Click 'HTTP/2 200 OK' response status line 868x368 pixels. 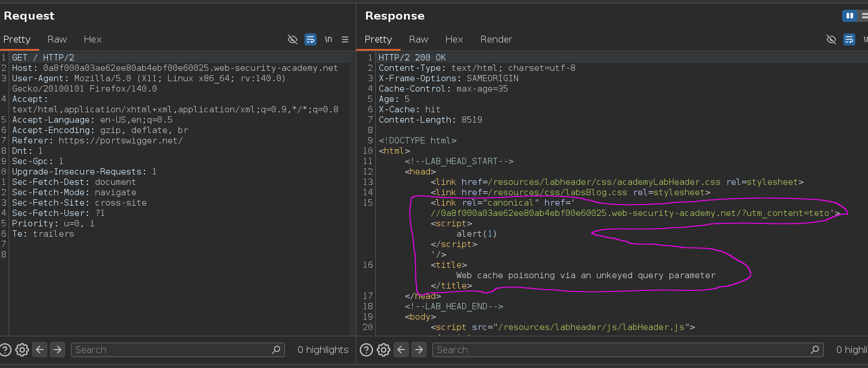(412, 58)
